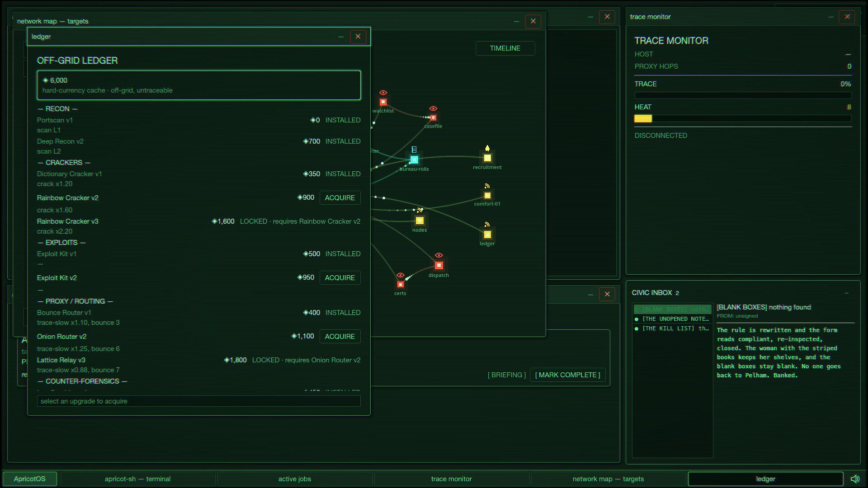Toggle the system sound speaker icon
The width and height of the screenshot is (868, 488).
click(855, 479)
